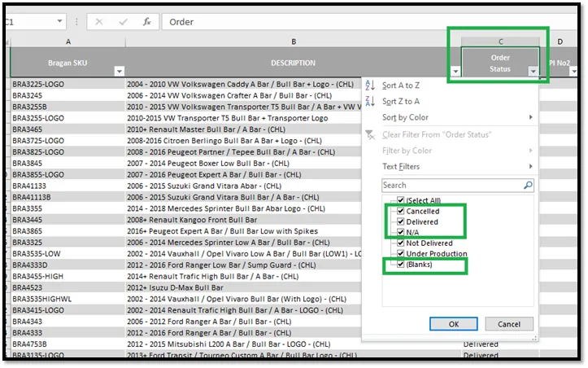The height and width of the screenshot is (368, 588).
Task: Select column C header
Action: point(500,42)
